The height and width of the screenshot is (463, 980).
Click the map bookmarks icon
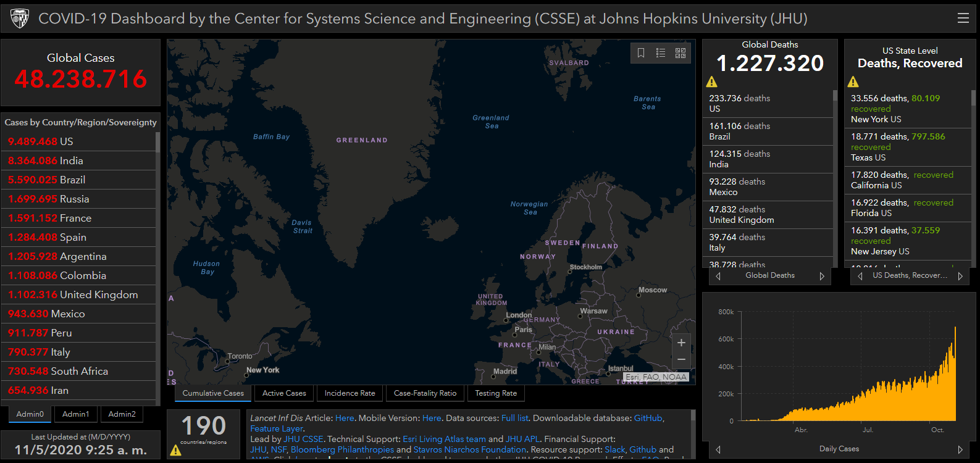point(641,53)
